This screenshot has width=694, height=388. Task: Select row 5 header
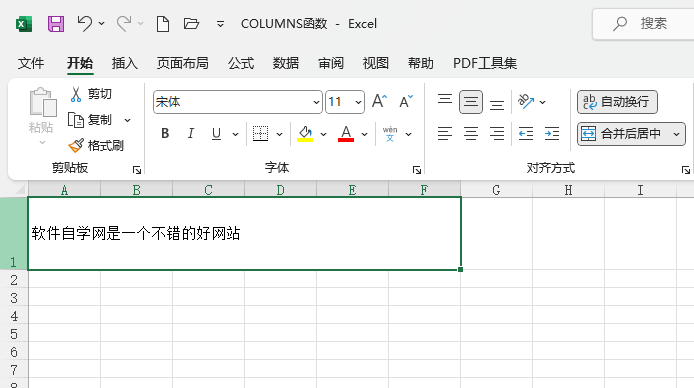point(14,334)
